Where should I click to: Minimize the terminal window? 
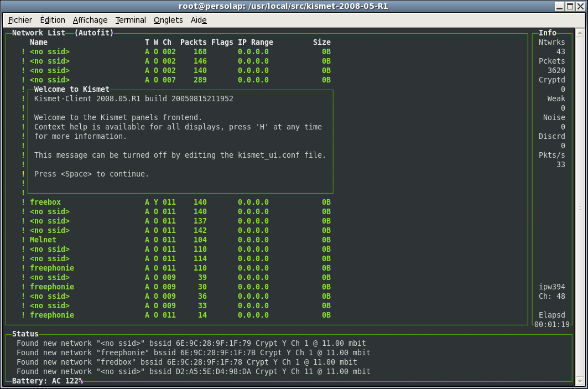pos(560,6)
